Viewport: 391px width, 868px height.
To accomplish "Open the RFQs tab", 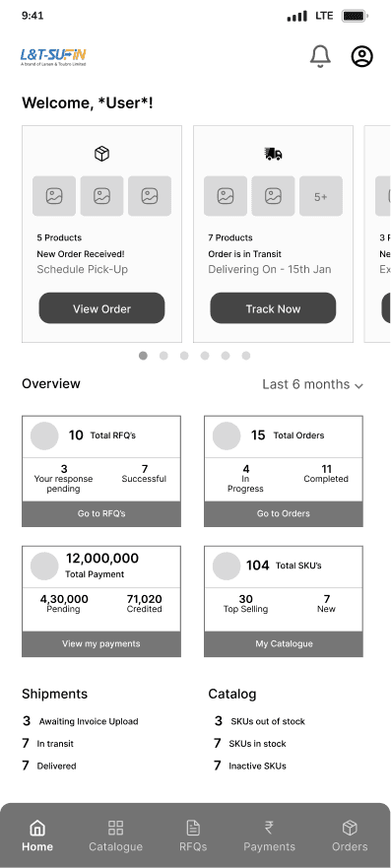I will pos(193,836).
